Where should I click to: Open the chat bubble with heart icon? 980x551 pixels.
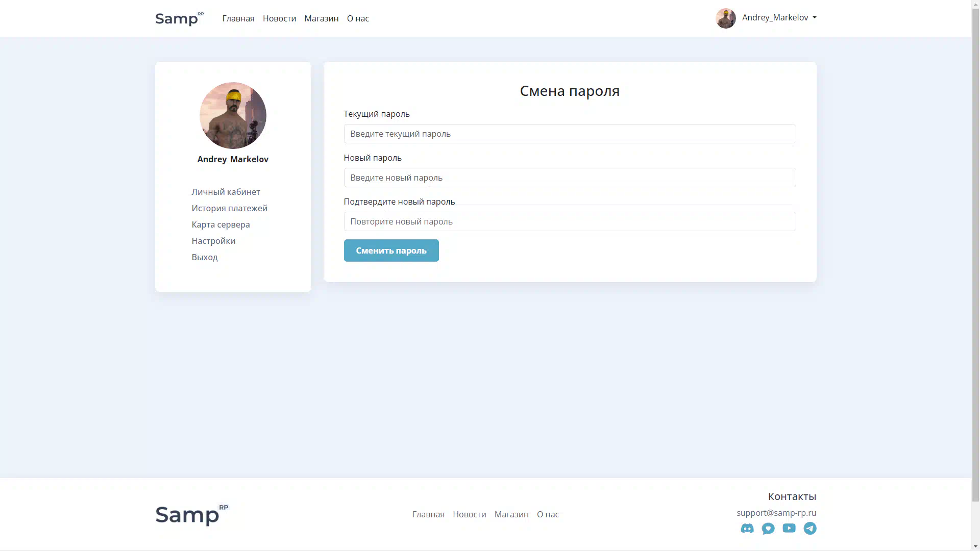click(x=768, y=529)
